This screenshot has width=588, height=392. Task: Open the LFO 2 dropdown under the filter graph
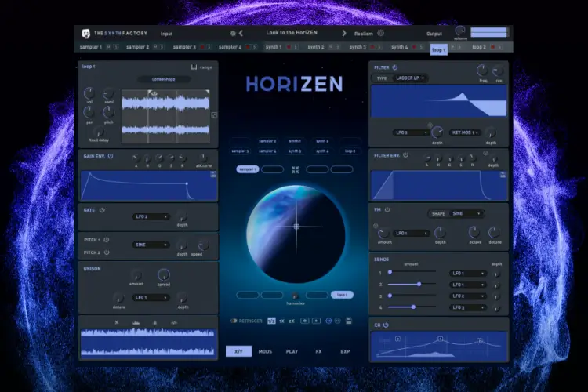[x=411, y=132]
